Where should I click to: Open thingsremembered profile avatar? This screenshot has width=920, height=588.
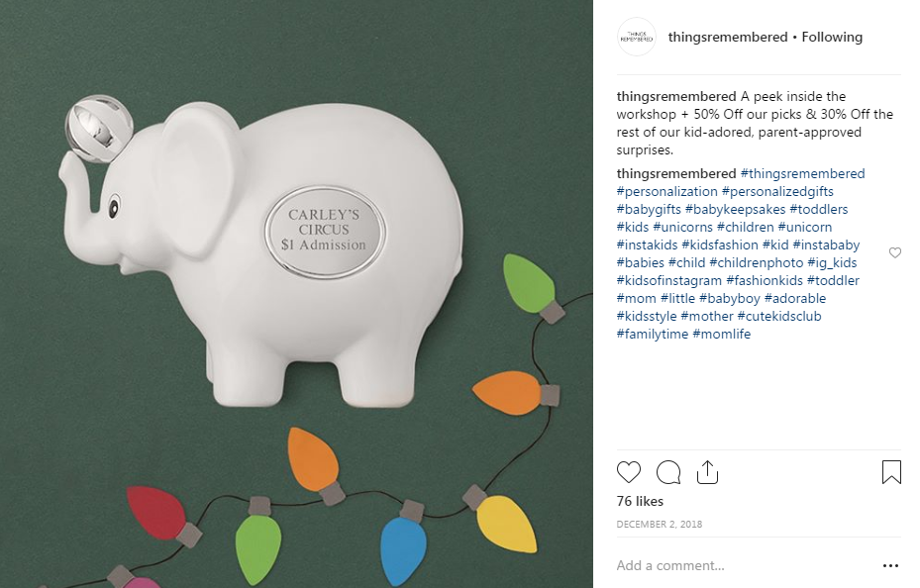pyautogui.click(x=636, y=37)
